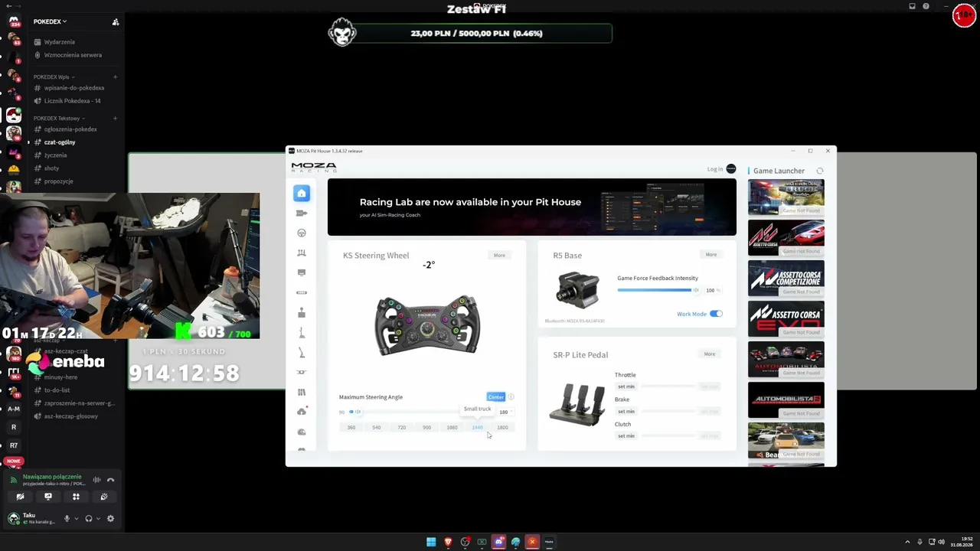Open microphone input options arrow
Viewport: 980px width, 551px height.
77,519
